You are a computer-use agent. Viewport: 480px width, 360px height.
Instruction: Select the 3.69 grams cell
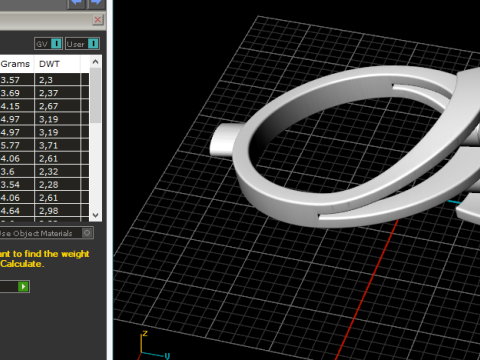click(x=17, y=93)
